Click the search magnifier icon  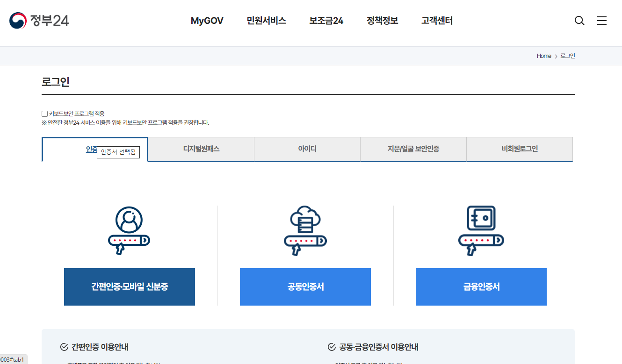pos(579,21)
